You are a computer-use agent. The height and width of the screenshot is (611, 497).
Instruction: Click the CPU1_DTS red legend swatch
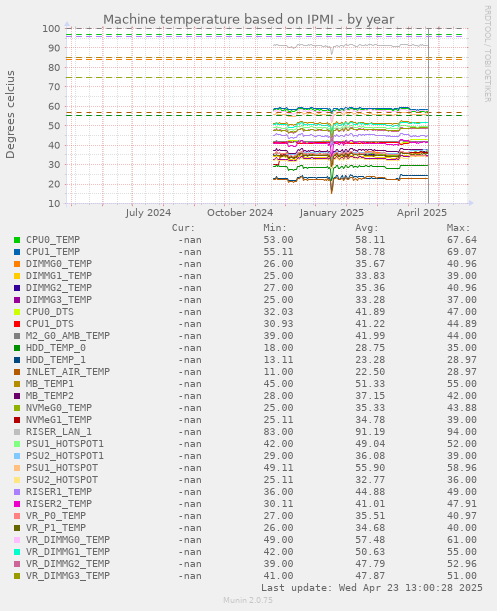coord(17,324)
